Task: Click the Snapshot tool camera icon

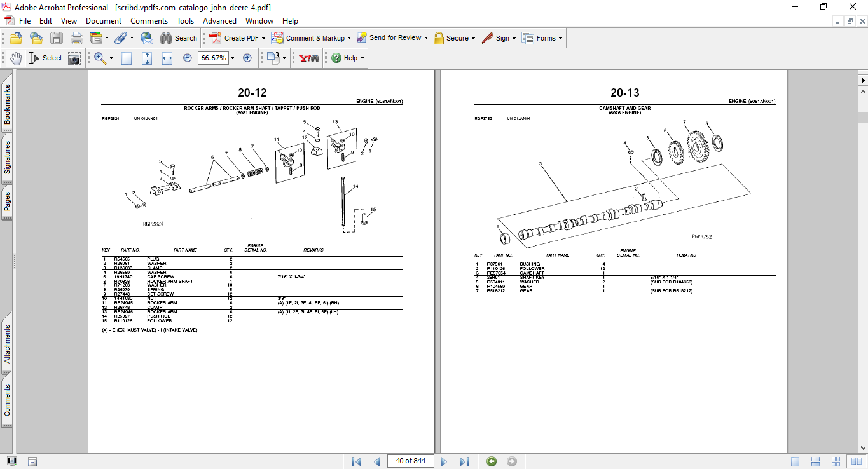Action: click(74, 58)
